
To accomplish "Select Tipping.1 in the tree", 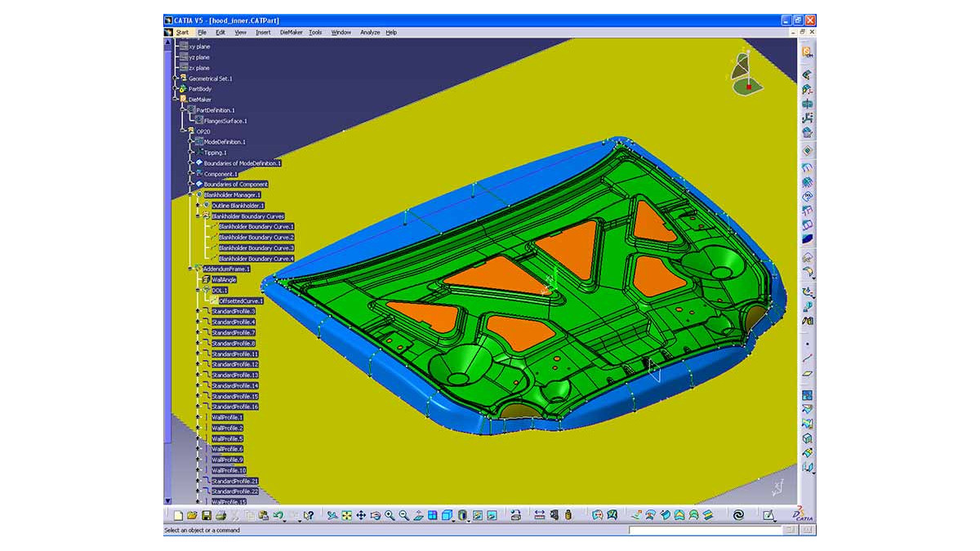I will (x=215, y=153).
